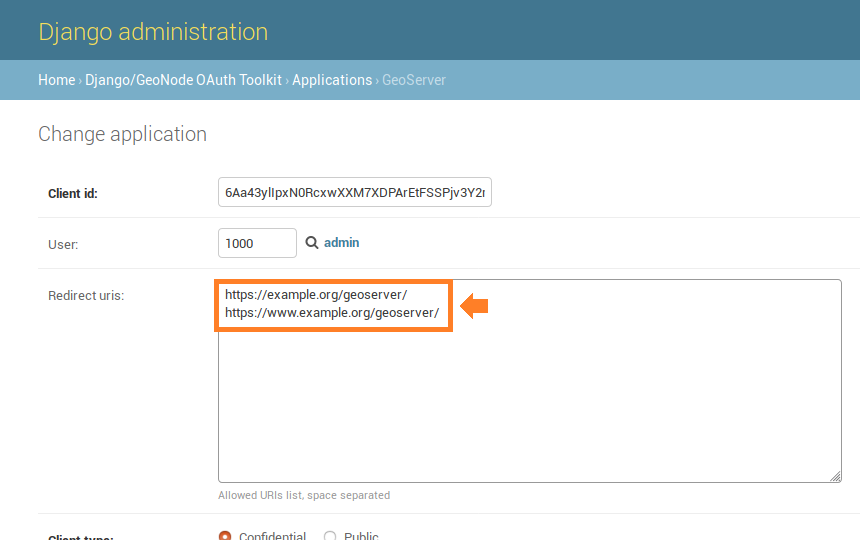The image size is (860, 540).
Task: Open the admin user link
Action: (x=341, y=243)
